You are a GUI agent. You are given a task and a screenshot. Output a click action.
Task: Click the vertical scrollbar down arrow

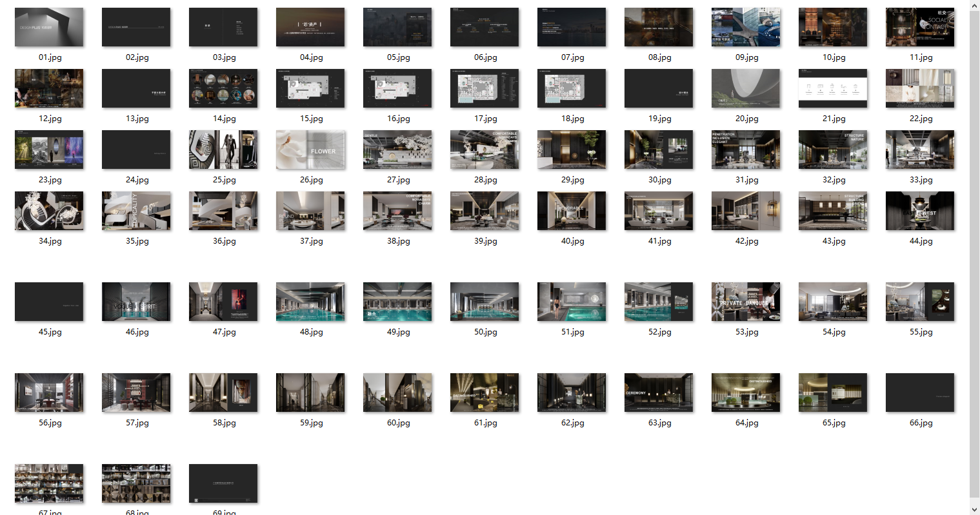point(974,509)
